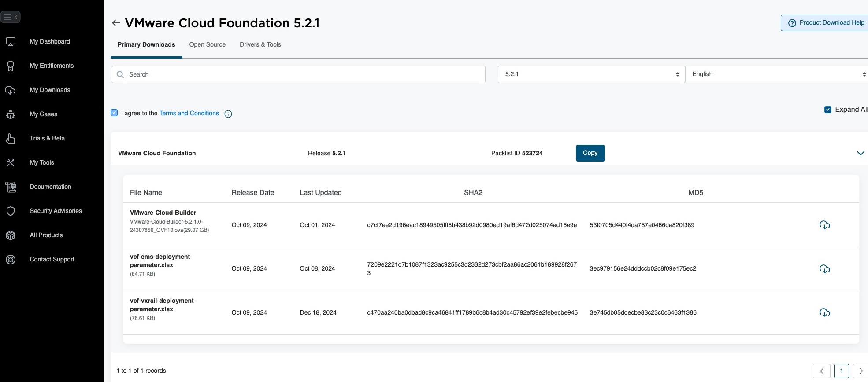Screen dimensions: 868x382
Task: Click the back arrow beside the page title
Action: 116,23
